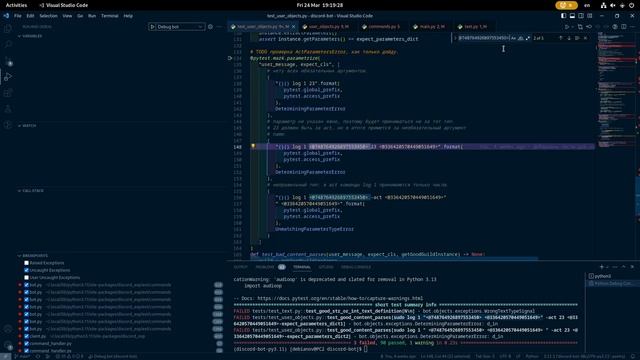640x360 pixels.
Task: Open the Terminal menu
Action: [109, 16]
